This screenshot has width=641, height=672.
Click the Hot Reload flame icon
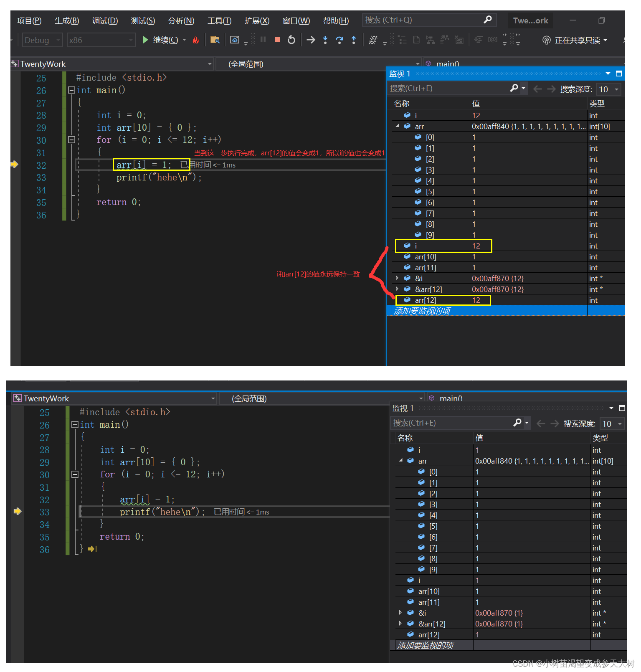[195, 40]
